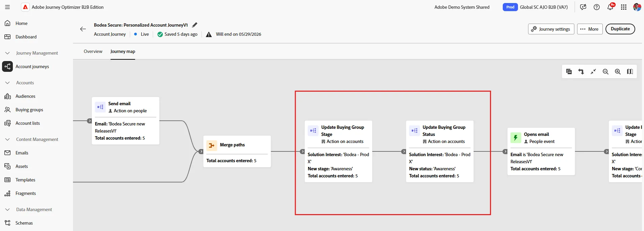Open the notifications bell

[610, 7]
